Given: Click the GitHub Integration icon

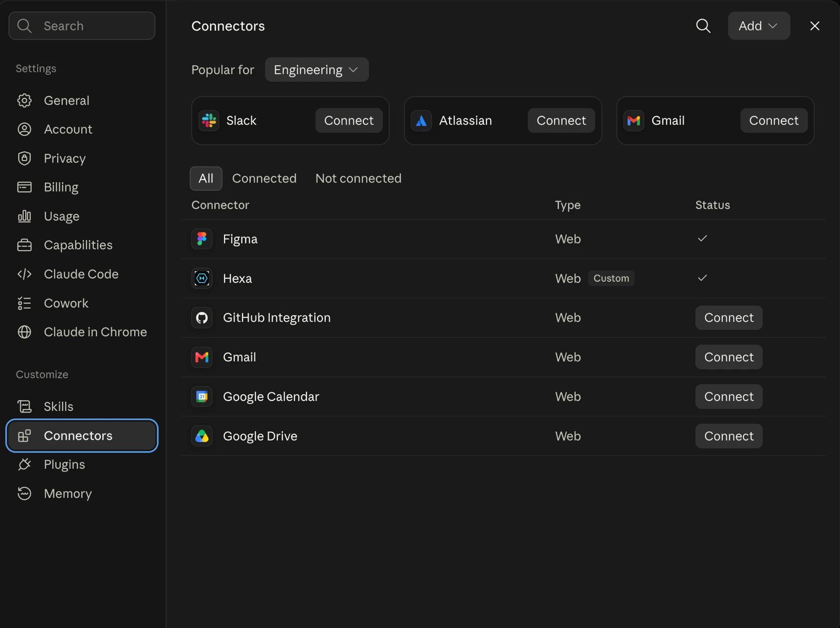Looking at the screenshot, I should (202, 318).
